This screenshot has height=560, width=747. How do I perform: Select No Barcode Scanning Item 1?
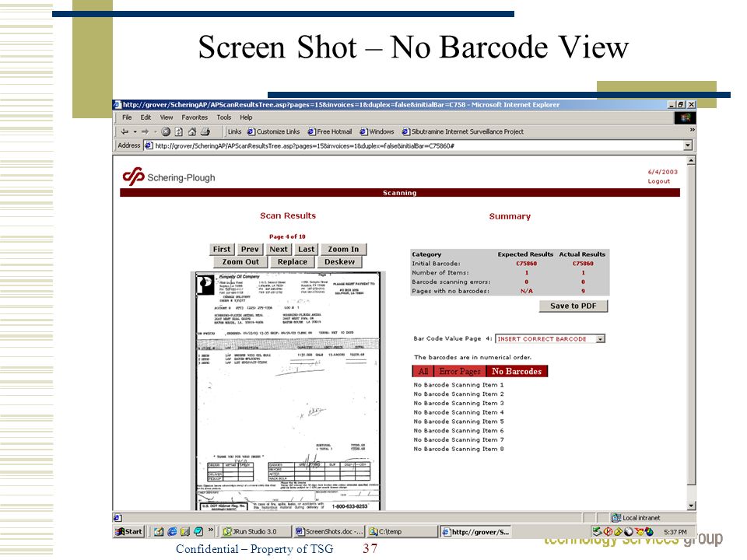pos(458,385)
